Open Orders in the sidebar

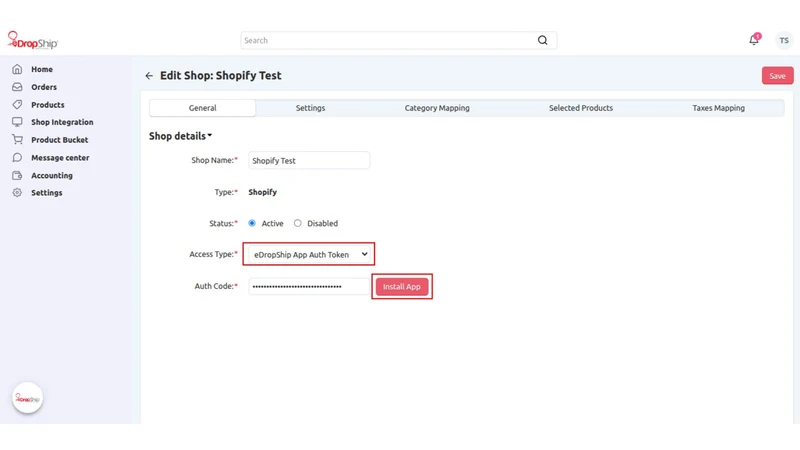[44, 87]
